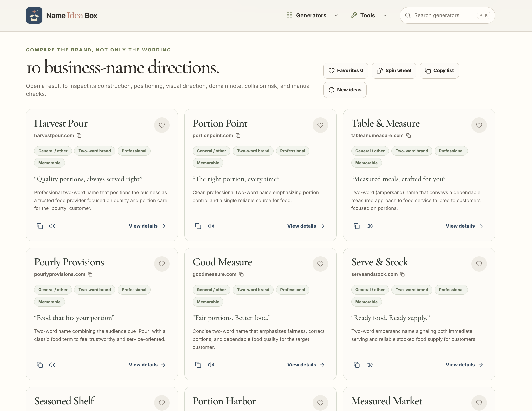Copy tableandmeasure.com domain icon
This screenshot has width=532, height=411.
pos(409,136)
